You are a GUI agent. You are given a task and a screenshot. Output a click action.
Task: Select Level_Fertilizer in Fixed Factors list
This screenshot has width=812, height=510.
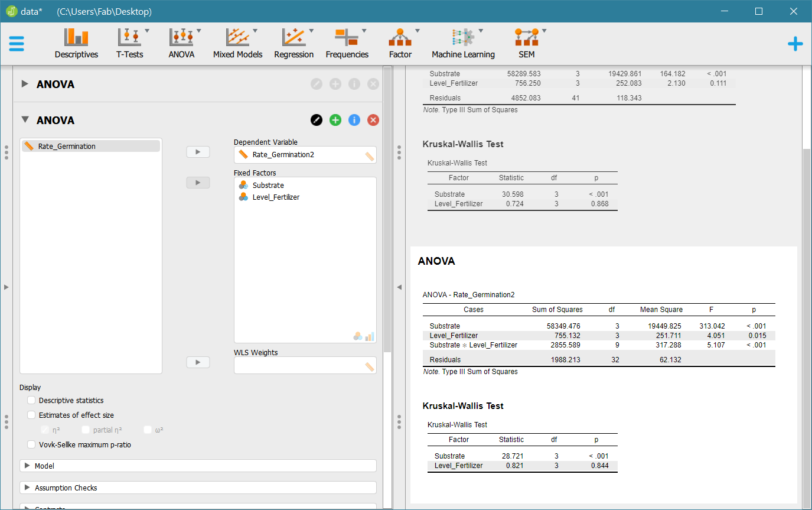coord(276,197)
